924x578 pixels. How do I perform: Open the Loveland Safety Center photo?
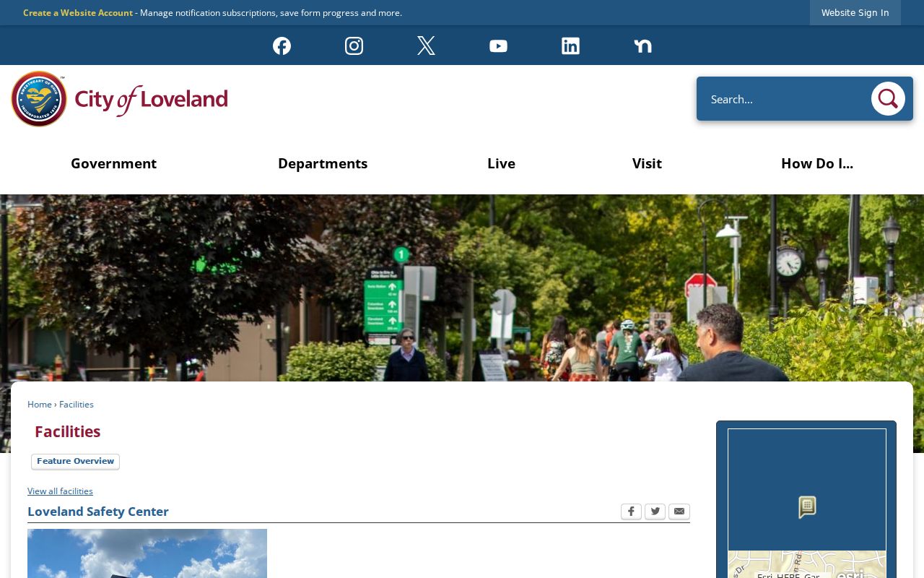coord(147,553)
